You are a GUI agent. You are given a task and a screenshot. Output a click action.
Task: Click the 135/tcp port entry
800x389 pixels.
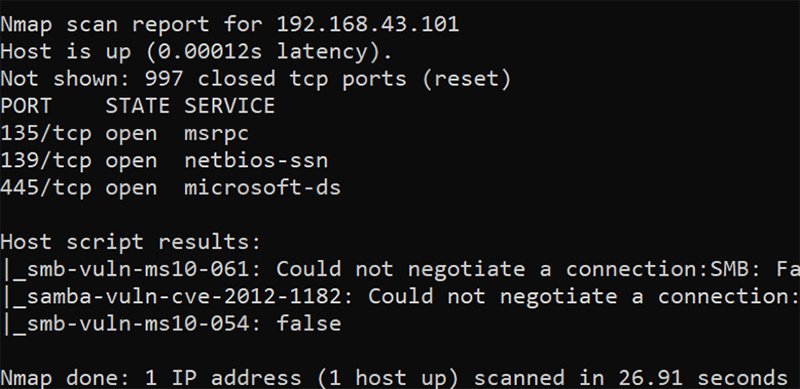[46, 134]
